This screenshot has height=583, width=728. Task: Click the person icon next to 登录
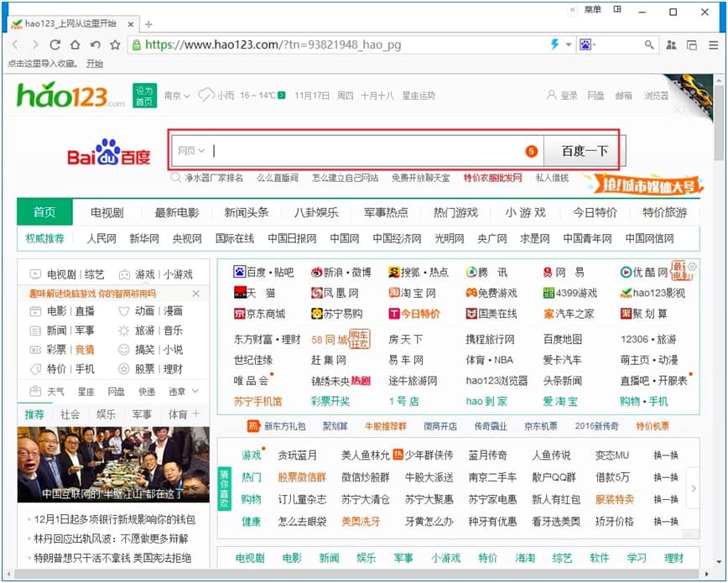tap(551, 94)
